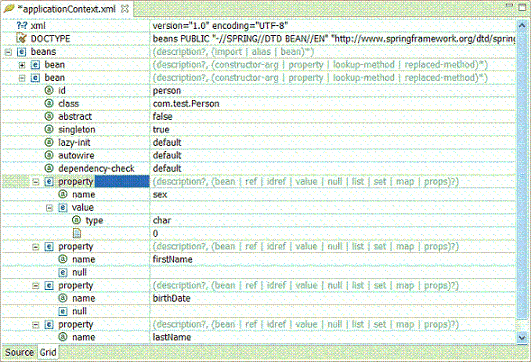Click the lazy-init attribute icon
The image size is (531, 362).
[49, 142]
